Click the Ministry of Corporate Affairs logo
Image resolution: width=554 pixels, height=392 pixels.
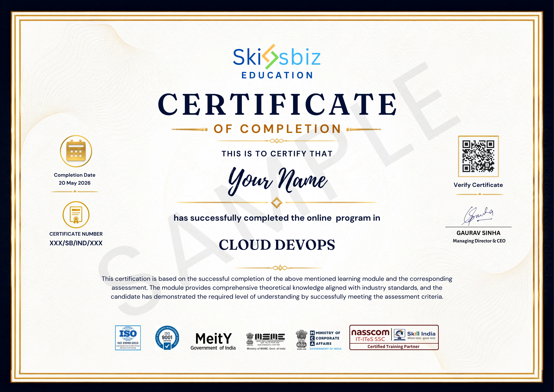[319, 340]
